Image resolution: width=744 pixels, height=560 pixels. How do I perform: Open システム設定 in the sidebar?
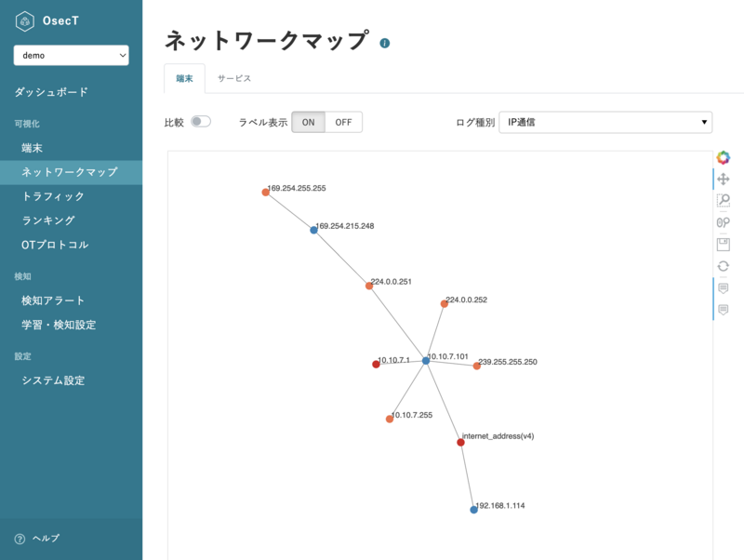[x=53, y=380]
